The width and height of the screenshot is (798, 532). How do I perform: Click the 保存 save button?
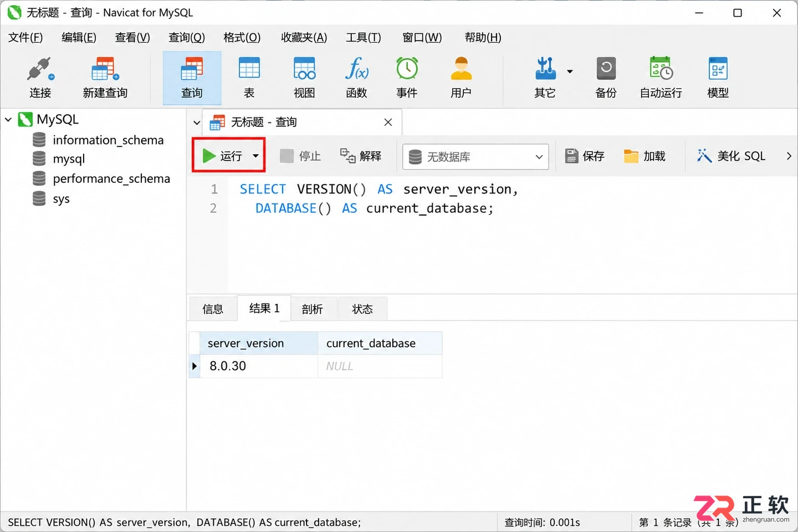coord(585,156)
